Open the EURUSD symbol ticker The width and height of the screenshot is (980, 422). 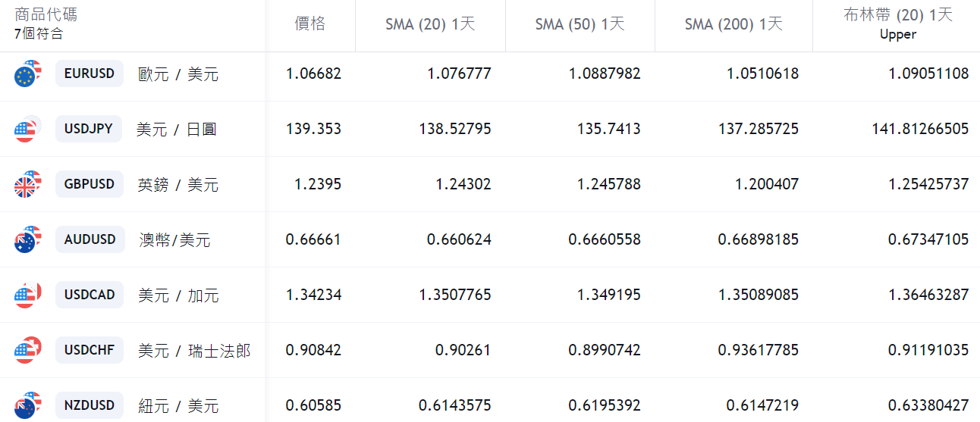tap(90, 73)
